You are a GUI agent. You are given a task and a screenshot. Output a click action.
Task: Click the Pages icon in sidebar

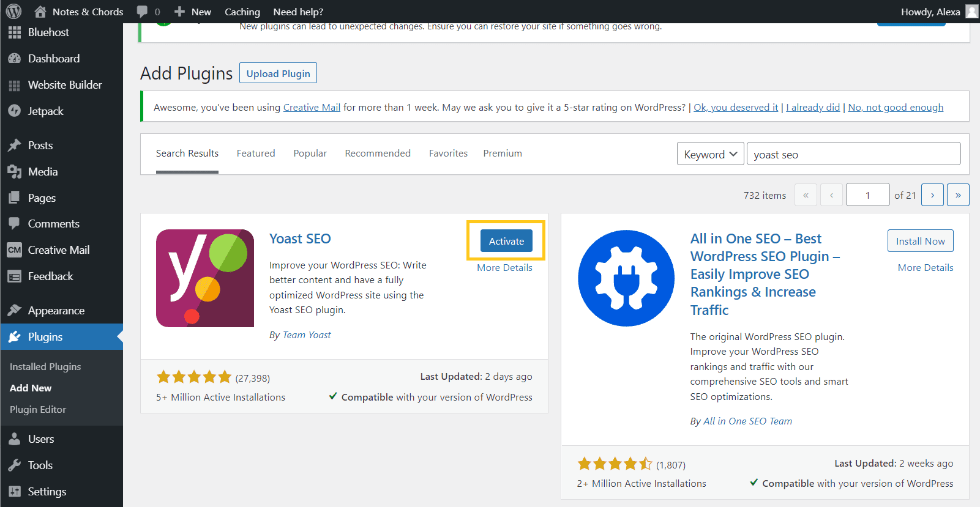pos(15,198)
